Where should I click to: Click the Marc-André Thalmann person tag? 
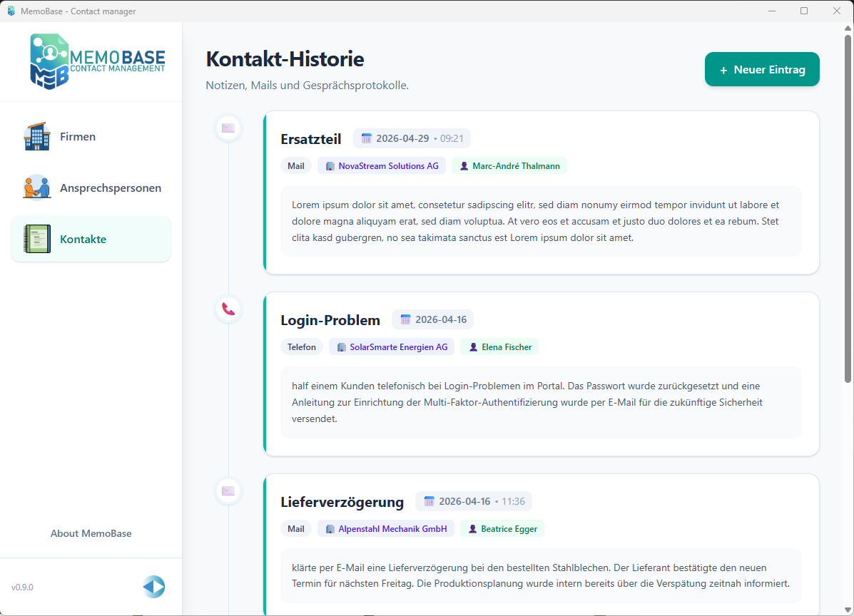pos(509,166)
